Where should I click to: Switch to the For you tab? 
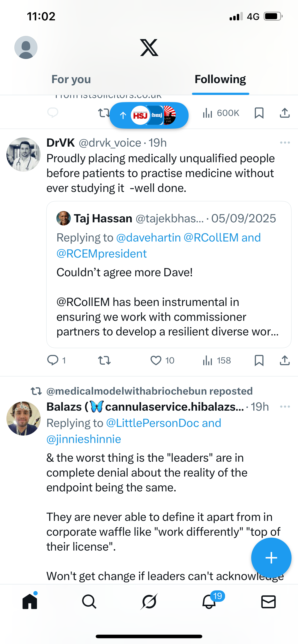click(x=71, y=80)
